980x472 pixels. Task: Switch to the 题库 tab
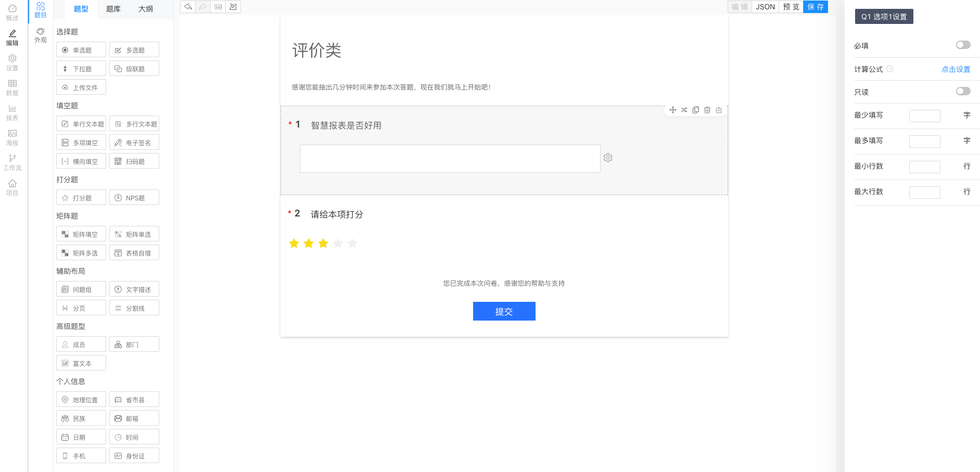(x=113, y=9)
